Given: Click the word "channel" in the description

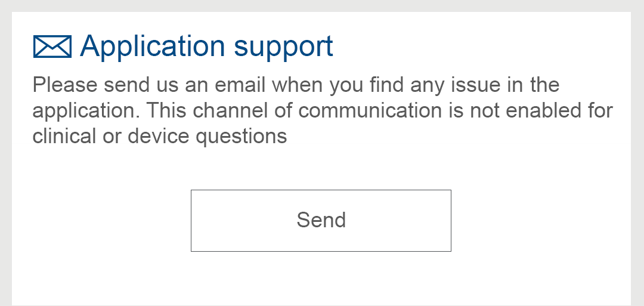Looking at the screenshot, I should pyautogui.click(x=230, y=110).
